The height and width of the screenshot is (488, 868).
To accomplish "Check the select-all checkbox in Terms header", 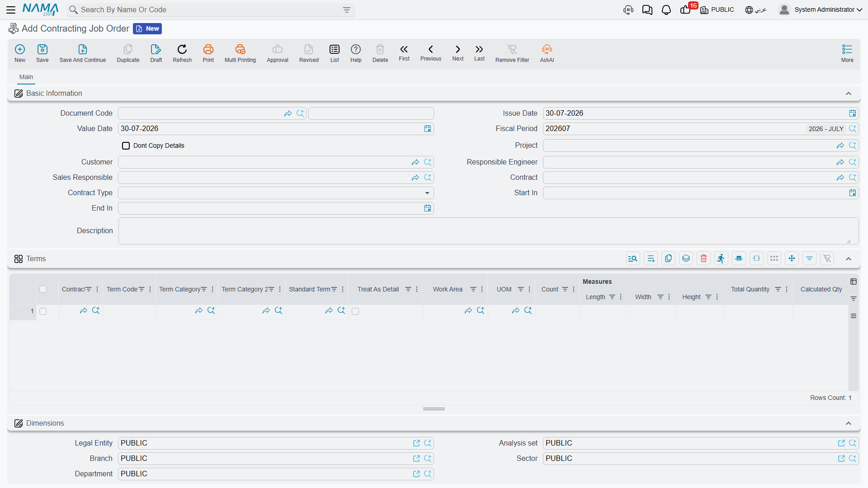I will pos(43,289).
